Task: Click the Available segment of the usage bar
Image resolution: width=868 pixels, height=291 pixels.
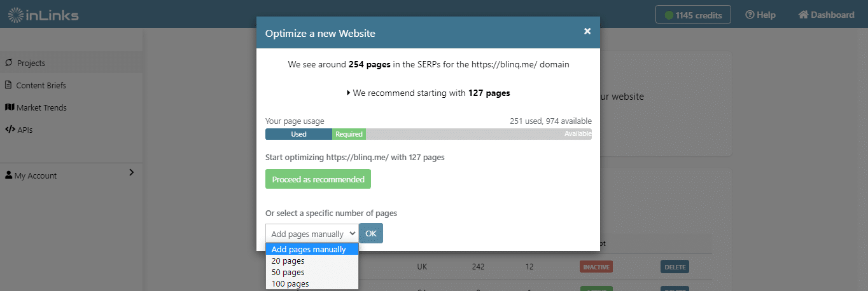Action: point(479,134)
